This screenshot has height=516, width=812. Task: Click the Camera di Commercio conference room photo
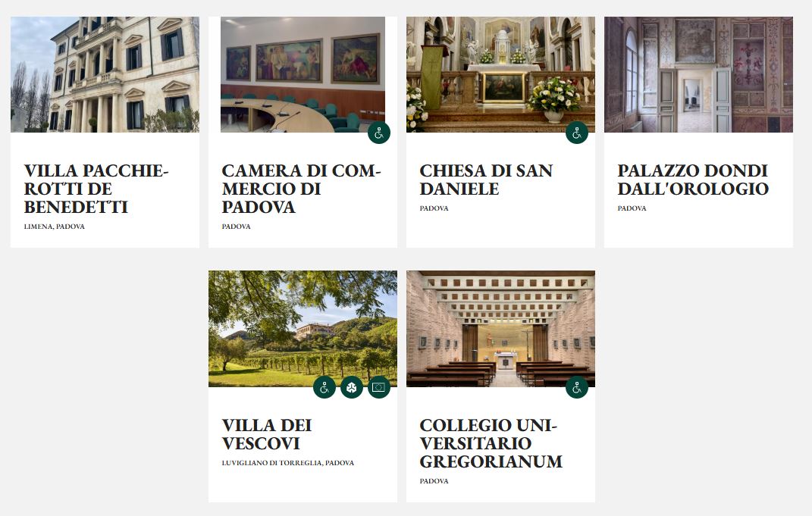(303, 74)
